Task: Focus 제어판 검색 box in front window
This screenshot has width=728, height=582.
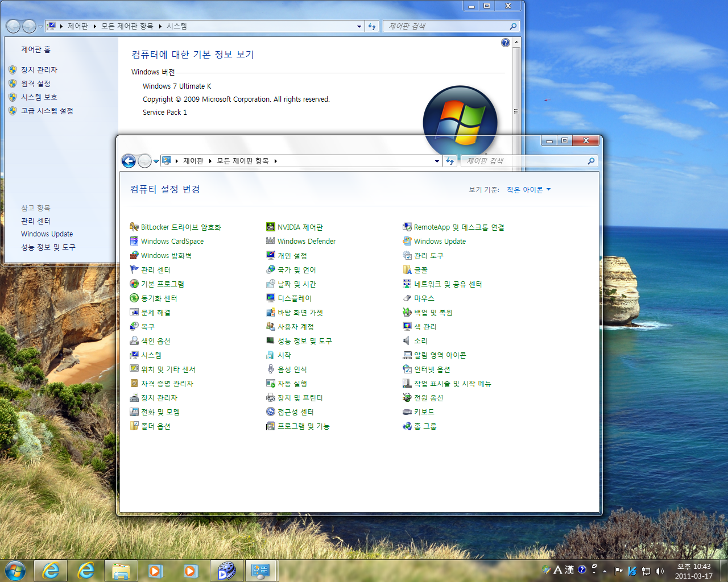Action: [529, 161]
